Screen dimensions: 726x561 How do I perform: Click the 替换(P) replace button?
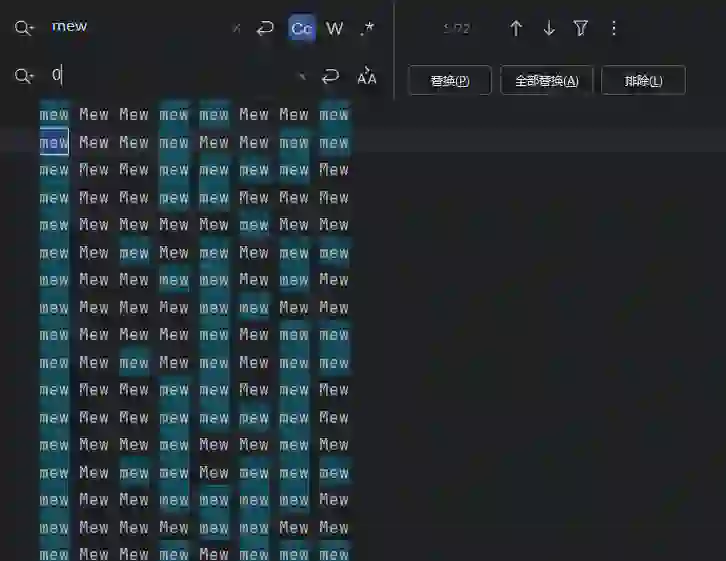[450, 81]
